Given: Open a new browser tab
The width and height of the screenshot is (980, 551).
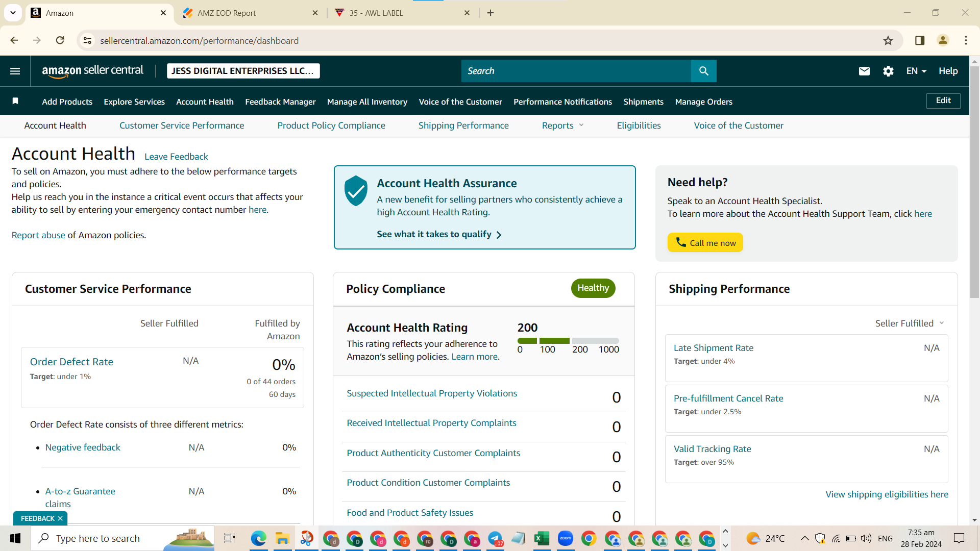Looking at the screenshot, I should 491,13.
